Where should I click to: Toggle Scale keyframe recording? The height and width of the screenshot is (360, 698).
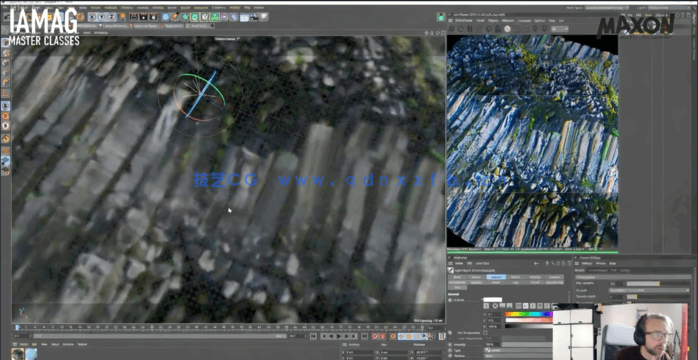[x=410, y=336]
